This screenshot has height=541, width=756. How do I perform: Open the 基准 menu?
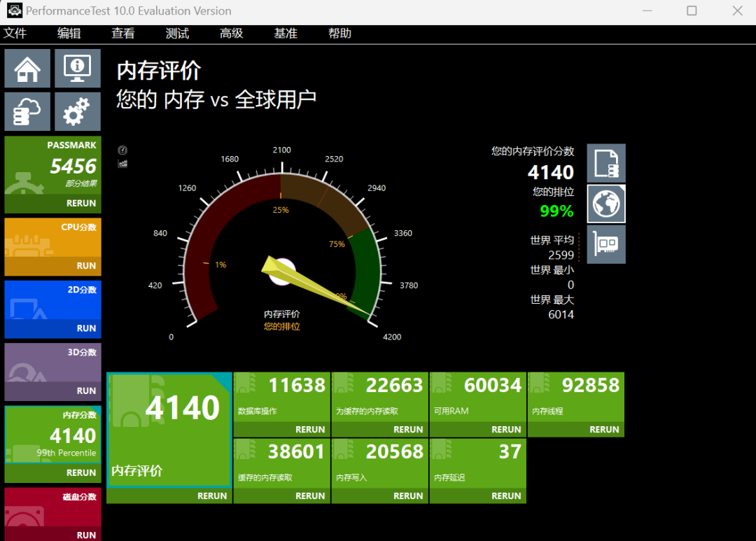(x=286, y=34)
